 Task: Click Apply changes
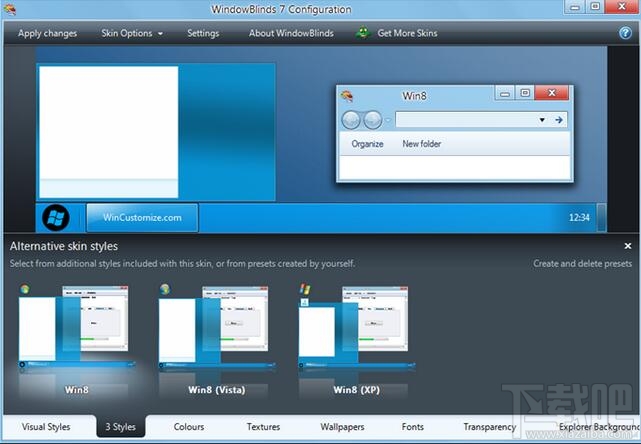tap(47, 33)
